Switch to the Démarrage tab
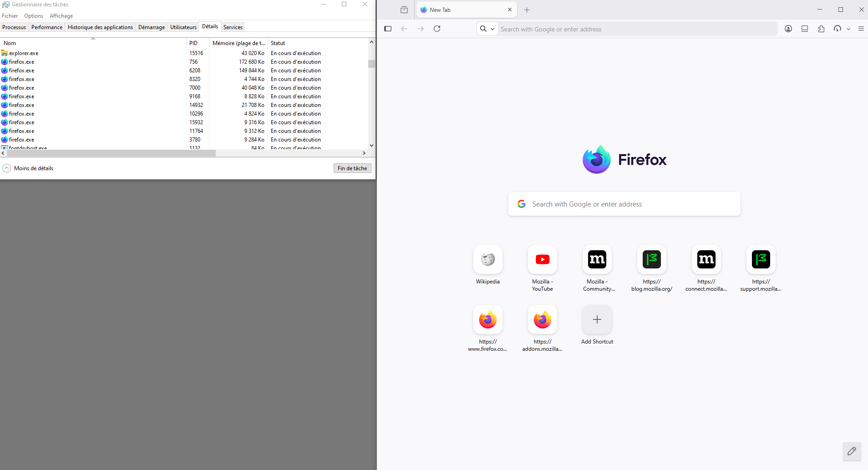The height and width of the screenshot is (470, 868). pyautogui.click(x=152, y=27)
